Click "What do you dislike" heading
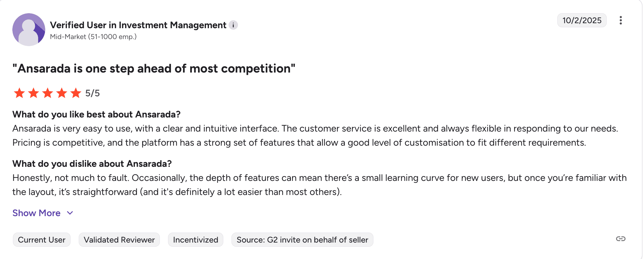 [x=92, y=164]
